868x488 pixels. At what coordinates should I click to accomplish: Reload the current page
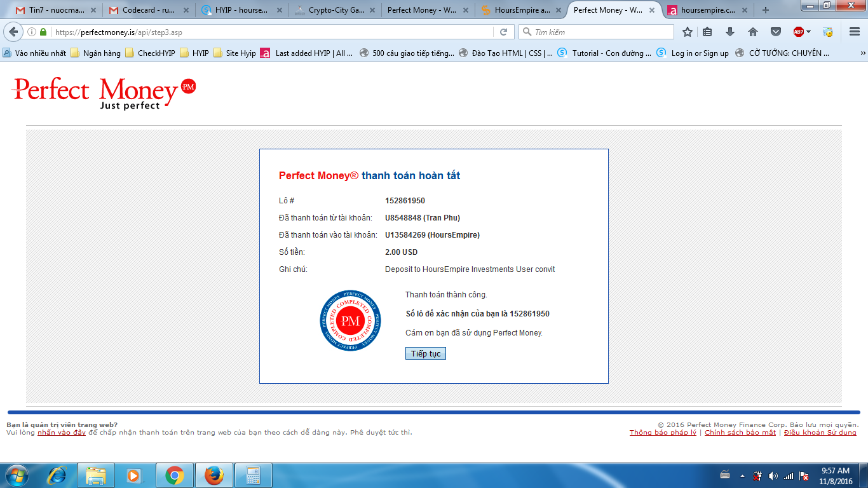point(503,32)
